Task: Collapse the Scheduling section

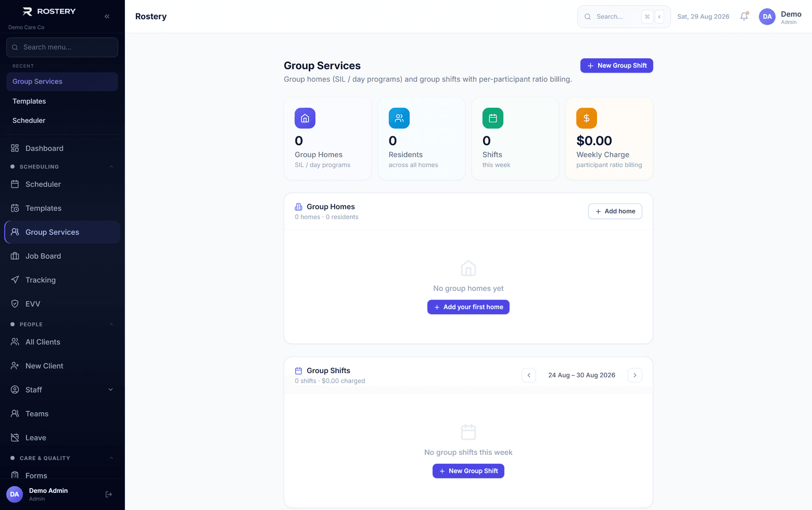Action: click(x=111, y=167)
